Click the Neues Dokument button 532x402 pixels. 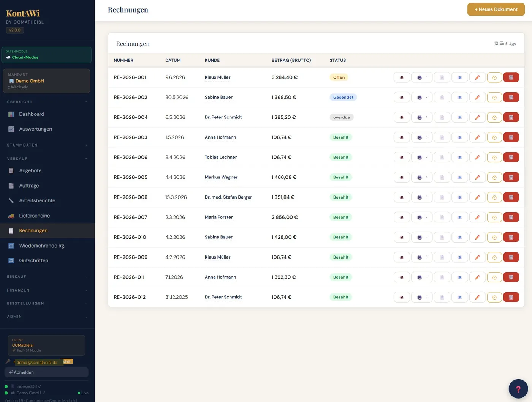tap(496, 9)
